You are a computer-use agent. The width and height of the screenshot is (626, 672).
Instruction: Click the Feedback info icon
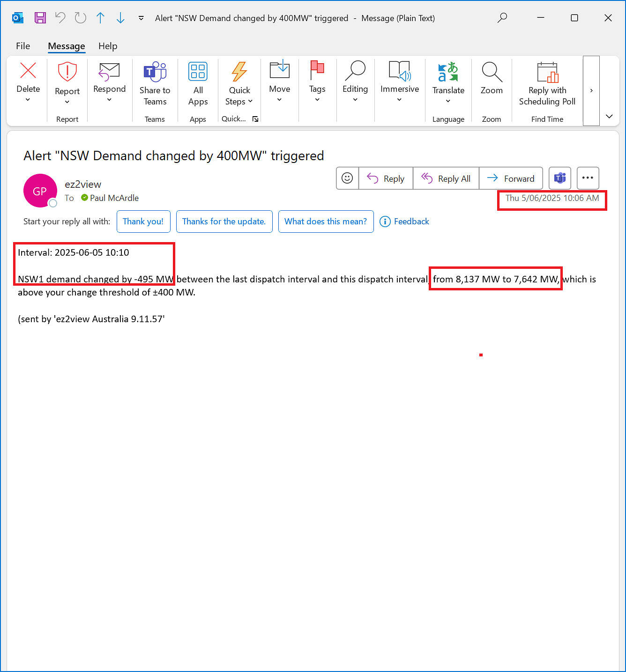(385, 222)
